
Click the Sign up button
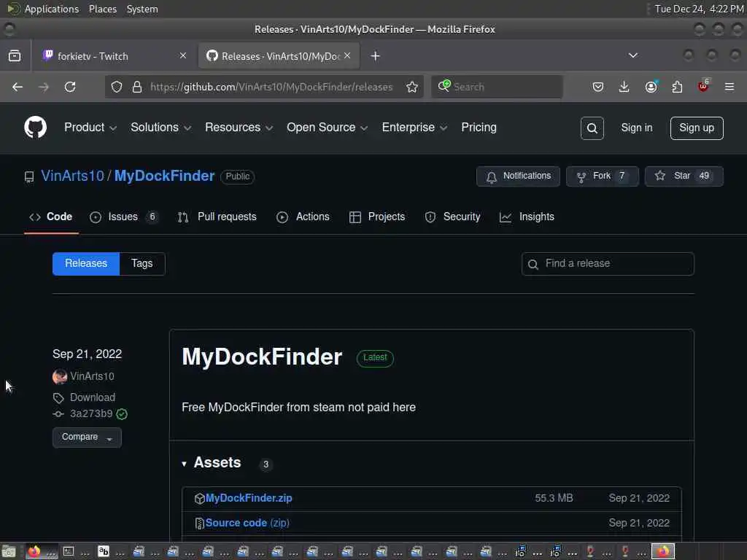pos(697,128)
